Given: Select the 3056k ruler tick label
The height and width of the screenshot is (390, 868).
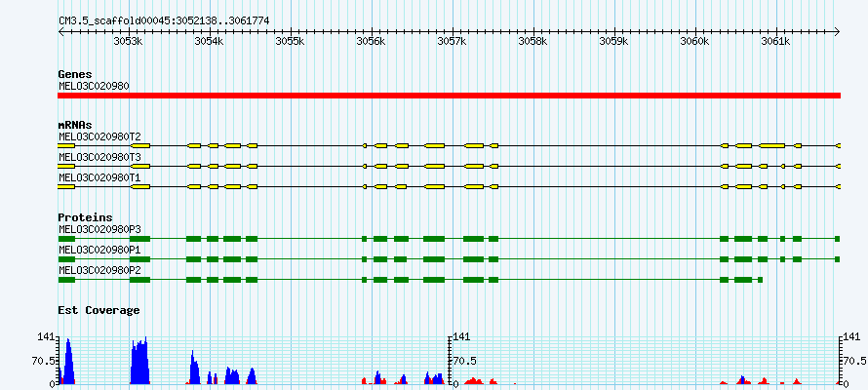Looking at the screenshot, I should pyautogui.click(x=372, y=42).
